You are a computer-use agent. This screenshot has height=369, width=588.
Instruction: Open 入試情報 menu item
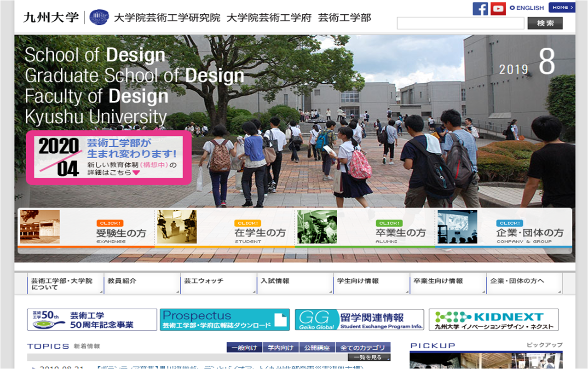pyautogui.click(x=295, y=284)
